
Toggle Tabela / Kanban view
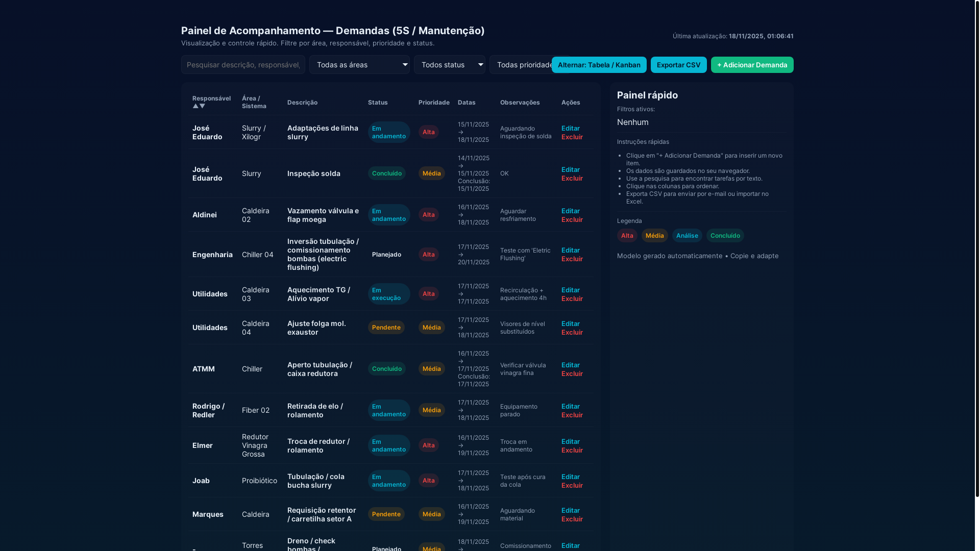point(599,65)
